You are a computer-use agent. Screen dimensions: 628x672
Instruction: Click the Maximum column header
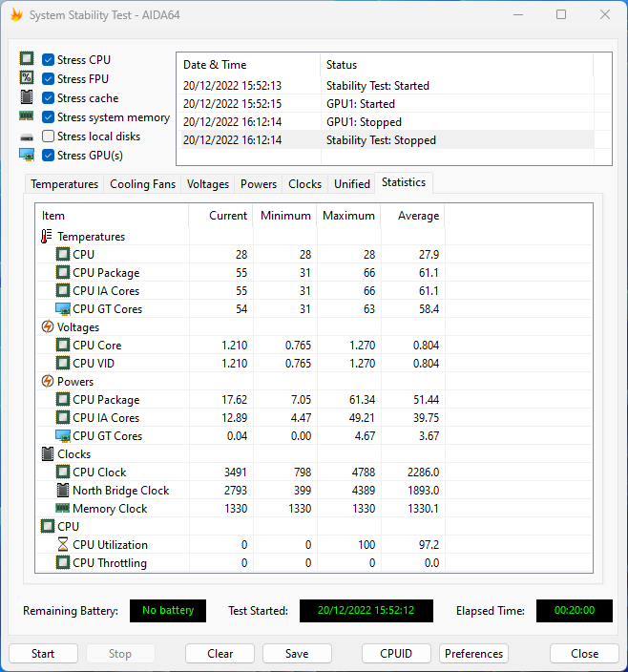point(348,215)
